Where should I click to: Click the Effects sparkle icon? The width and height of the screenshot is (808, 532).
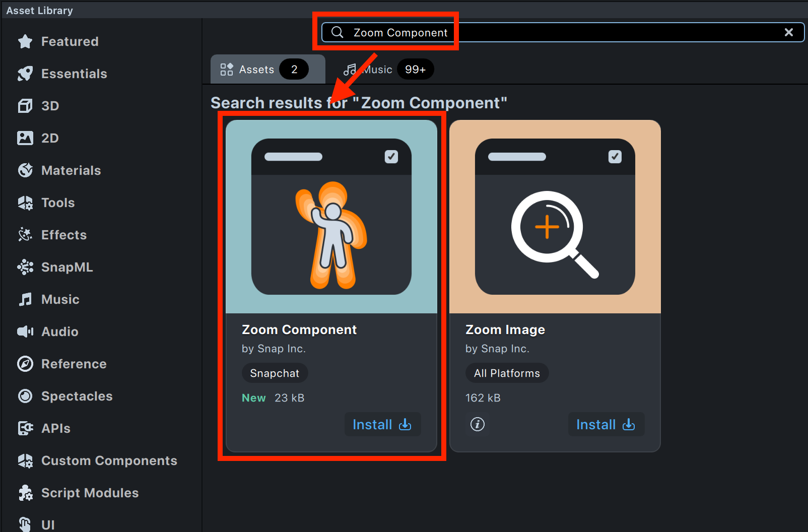coord(25,235)
